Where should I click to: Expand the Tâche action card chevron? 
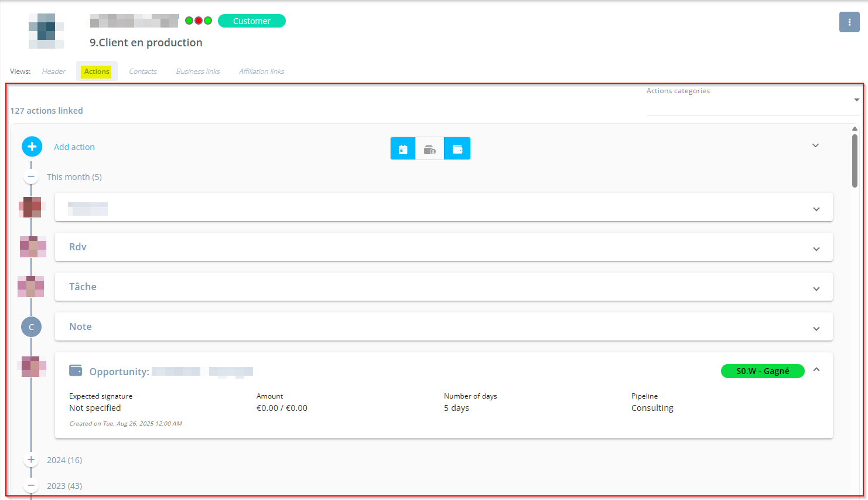[x=816, y=289]
